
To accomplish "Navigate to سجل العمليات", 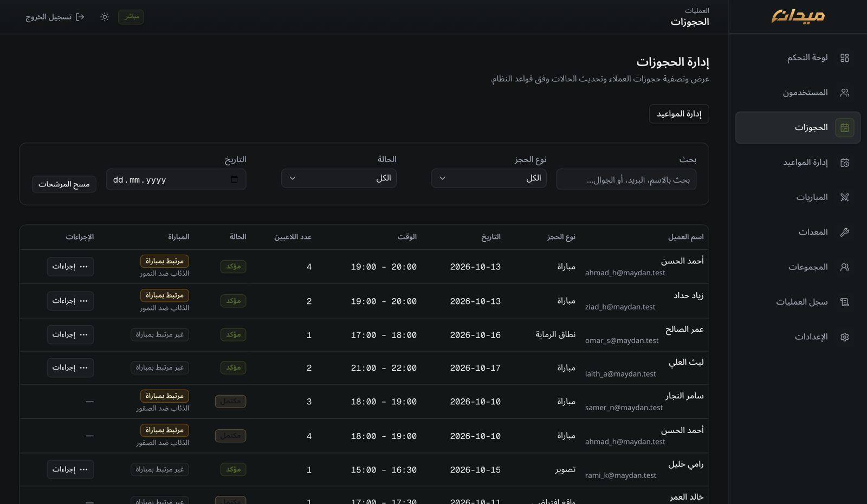I will click(x=798, y=302).
